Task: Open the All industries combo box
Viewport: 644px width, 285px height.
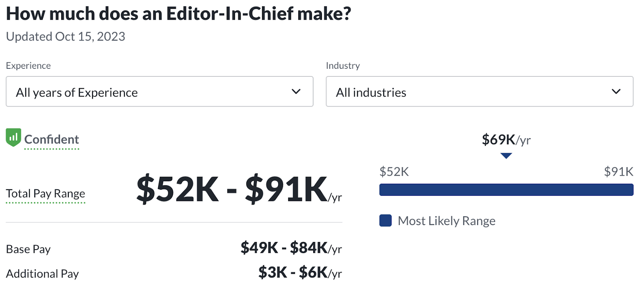Action: point(479,92)
